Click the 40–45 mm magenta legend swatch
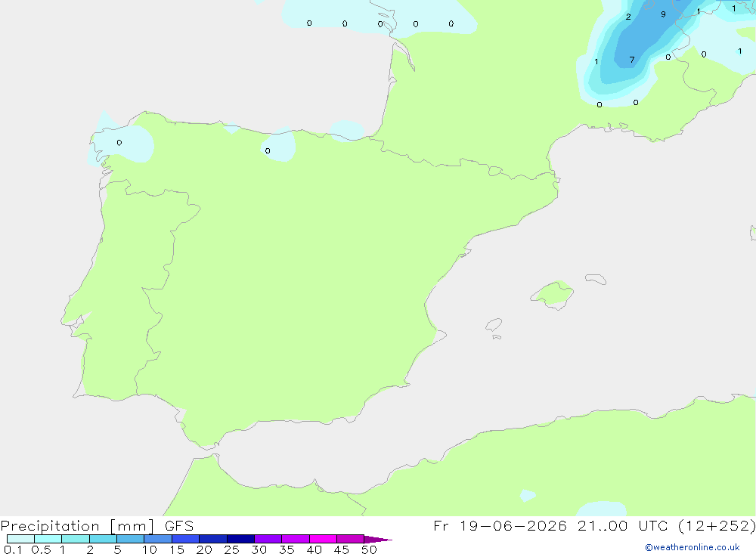This screenshot has height=554, width=756. coord(323,539)
